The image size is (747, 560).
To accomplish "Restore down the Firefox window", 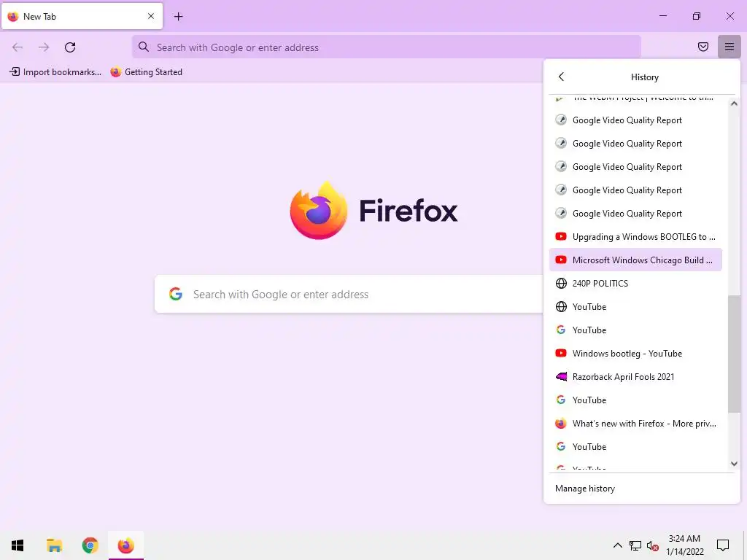I will (697, 16).
